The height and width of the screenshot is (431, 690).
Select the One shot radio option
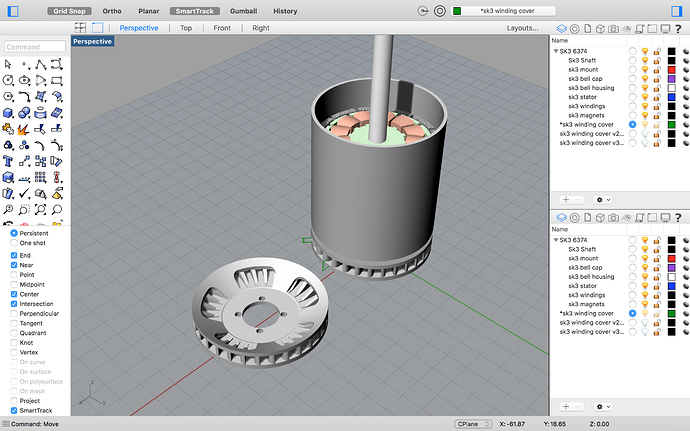[15, 243]
